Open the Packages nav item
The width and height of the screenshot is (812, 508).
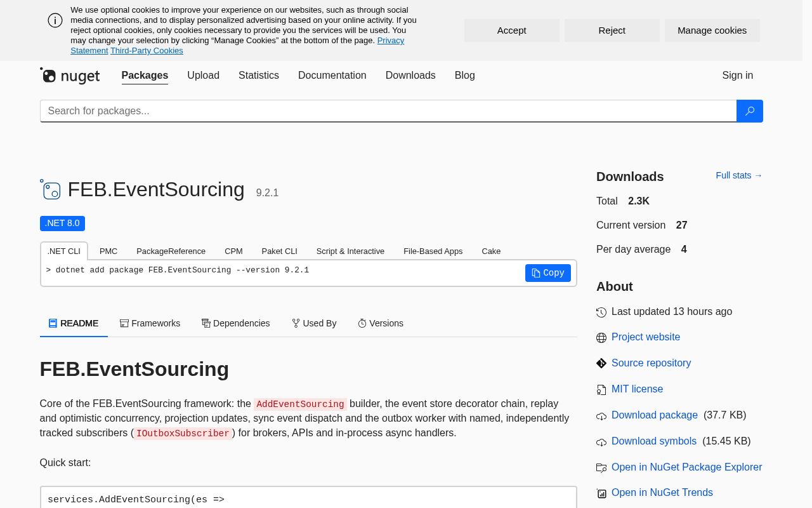click(x=145, y=76)
